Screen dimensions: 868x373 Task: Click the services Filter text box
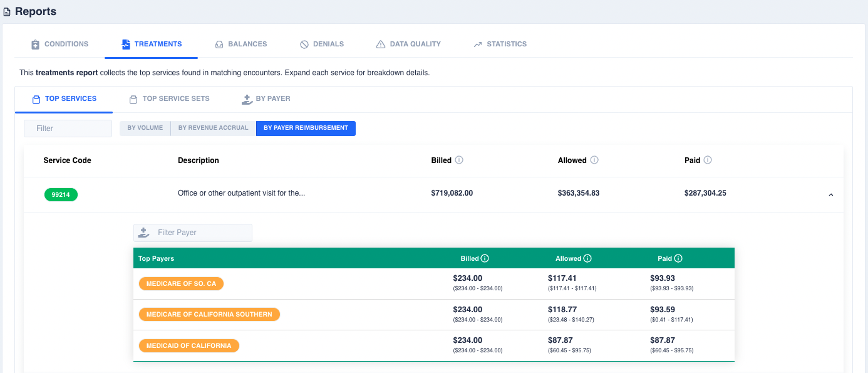pyautogui.click(x=68, y=129)
